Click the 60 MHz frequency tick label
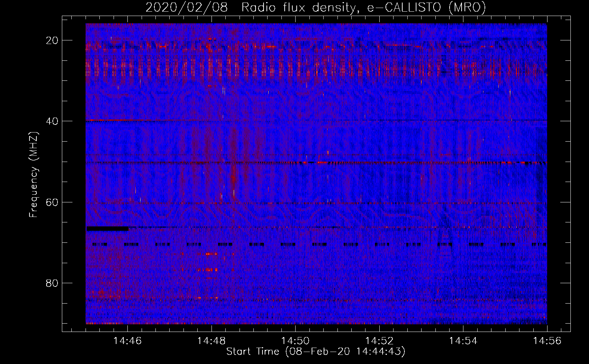Screen dimensions: 589x364 (x=52, y=202)
